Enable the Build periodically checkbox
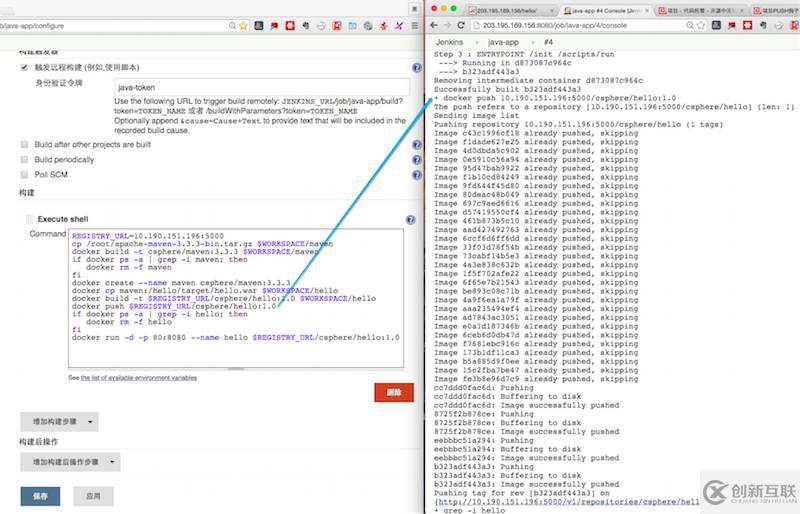800x514 pixels. [x=24, y=159]
